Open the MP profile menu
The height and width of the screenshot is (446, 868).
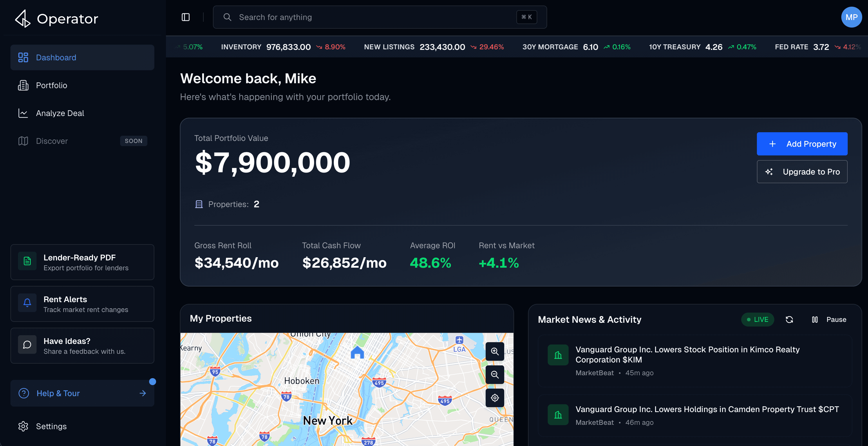pyautogui.click(x=851, y=17)
